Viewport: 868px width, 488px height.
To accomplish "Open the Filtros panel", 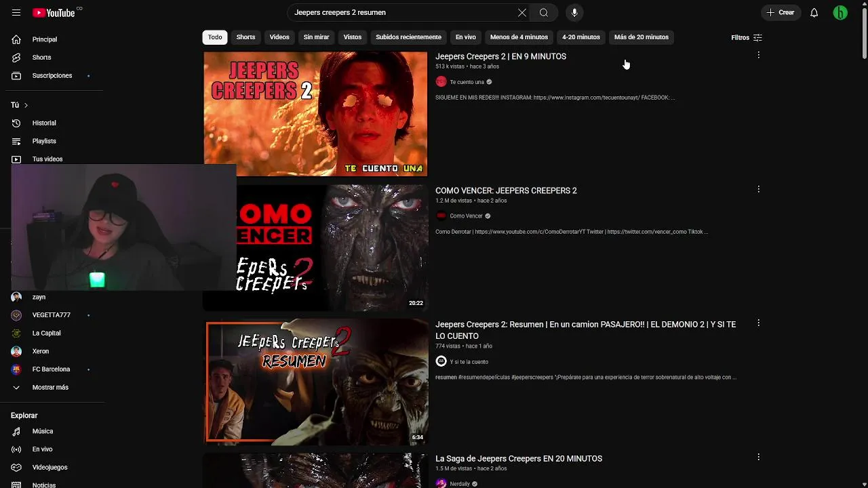I will (747, 38).
